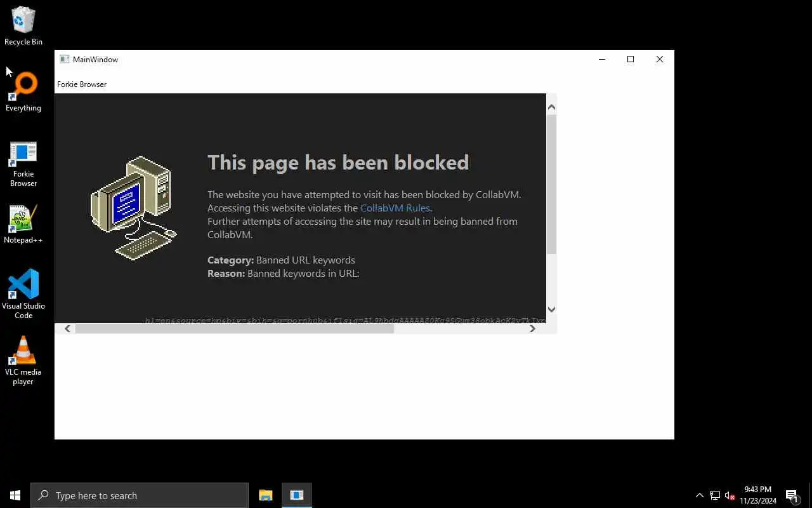Click the scroll down arrow of the page
Screen dimensions: 812x508
[551, 309]
